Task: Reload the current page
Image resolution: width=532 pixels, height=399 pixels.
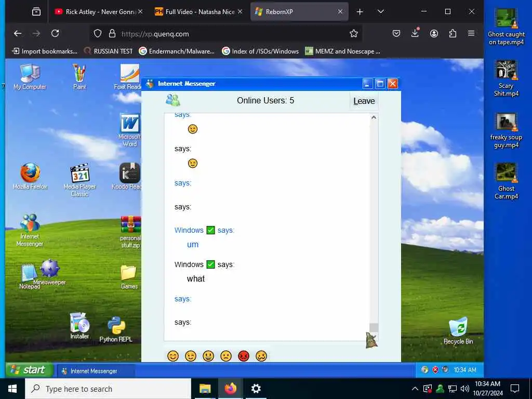Action: click(x=55, y=33)
